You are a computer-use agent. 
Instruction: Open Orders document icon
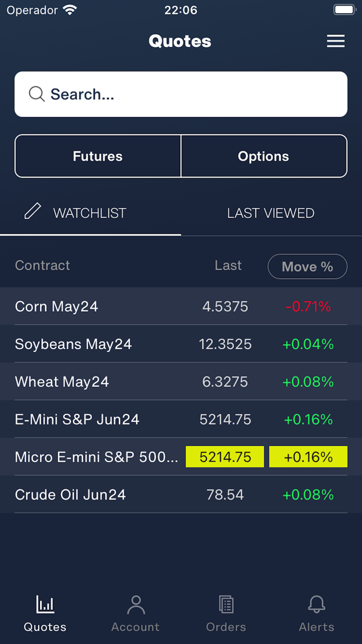tap(226, 604)
